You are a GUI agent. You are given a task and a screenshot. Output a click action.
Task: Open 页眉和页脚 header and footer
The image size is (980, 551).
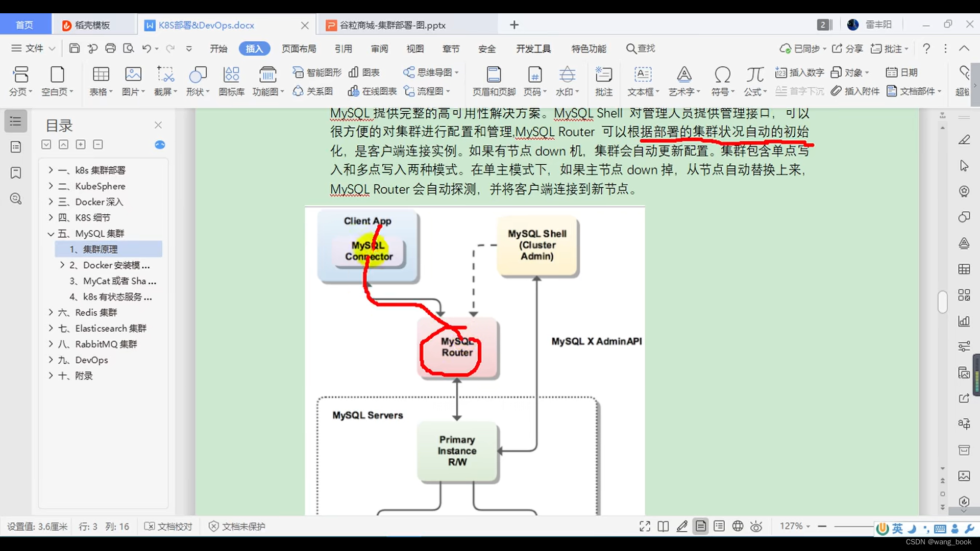[494, 81]
